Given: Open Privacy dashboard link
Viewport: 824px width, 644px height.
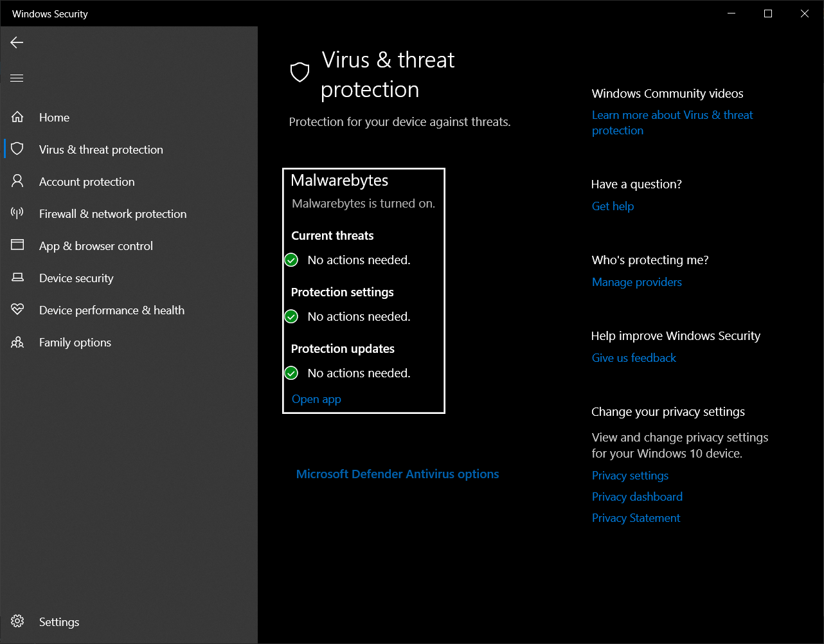Looking at the screenshot, I should [637, 497].
